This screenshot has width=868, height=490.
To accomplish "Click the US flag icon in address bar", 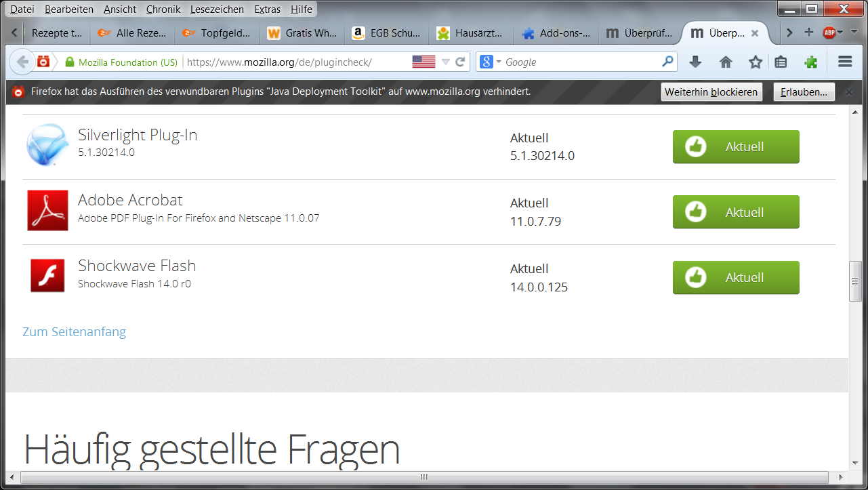I will (423, 62).
